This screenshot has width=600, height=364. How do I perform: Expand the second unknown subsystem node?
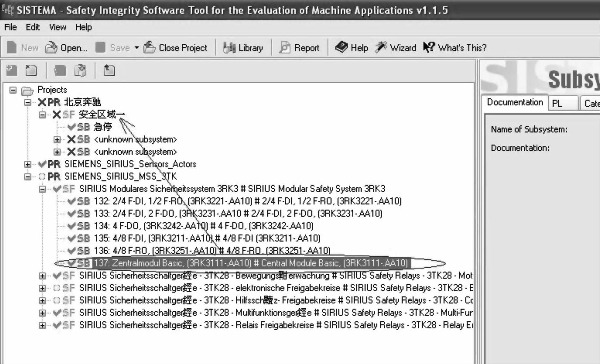tap(57, 152)
